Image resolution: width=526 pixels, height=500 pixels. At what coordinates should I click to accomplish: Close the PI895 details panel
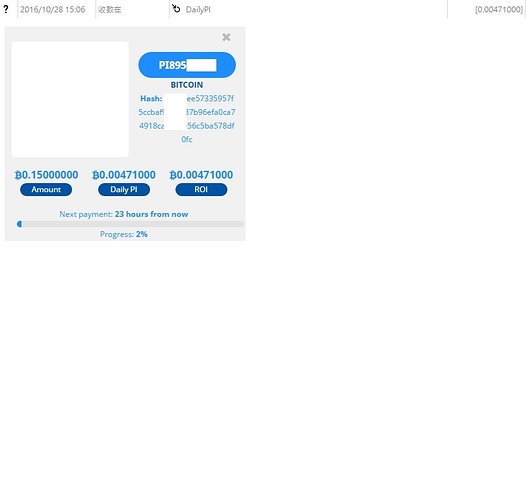coord(226,37)
